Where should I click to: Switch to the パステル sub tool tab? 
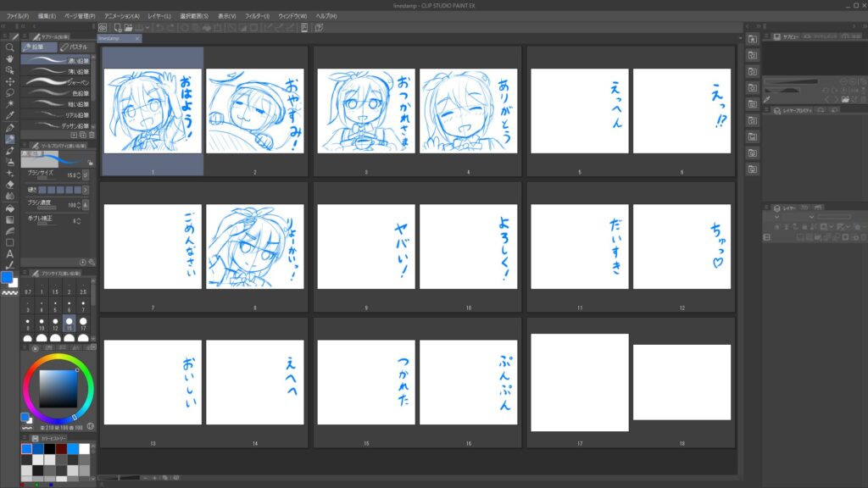coord(75,47)
